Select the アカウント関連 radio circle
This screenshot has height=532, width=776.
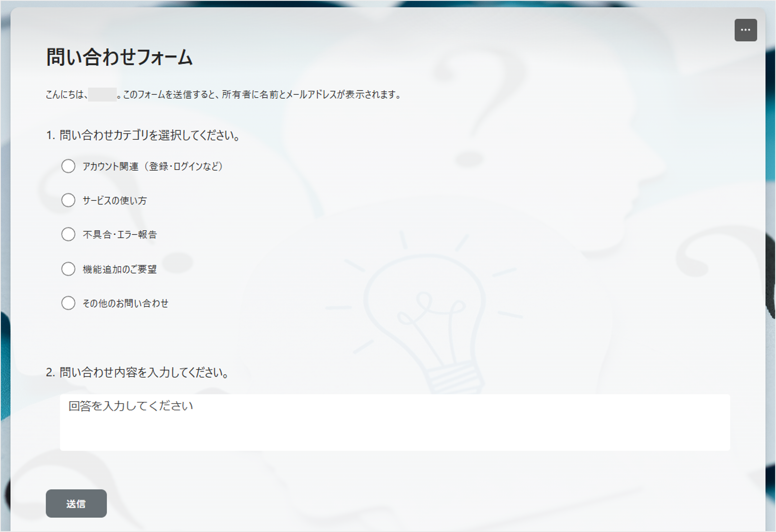68,166
